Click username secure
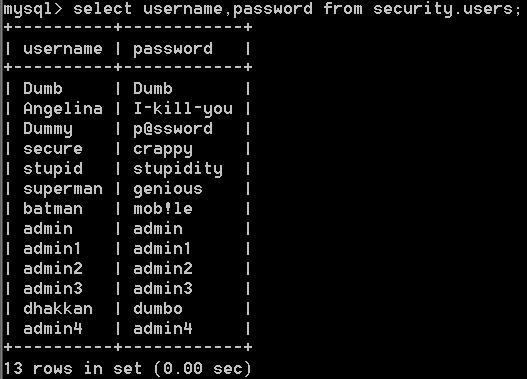This screenshot has height=379, width=527. 53,149
